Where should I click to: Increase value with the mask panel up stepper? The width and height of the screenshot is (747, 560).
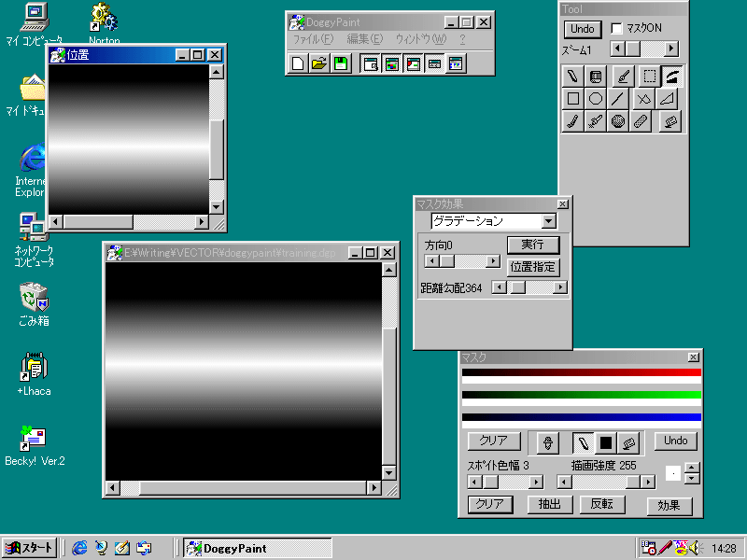[x=691, y=468]
